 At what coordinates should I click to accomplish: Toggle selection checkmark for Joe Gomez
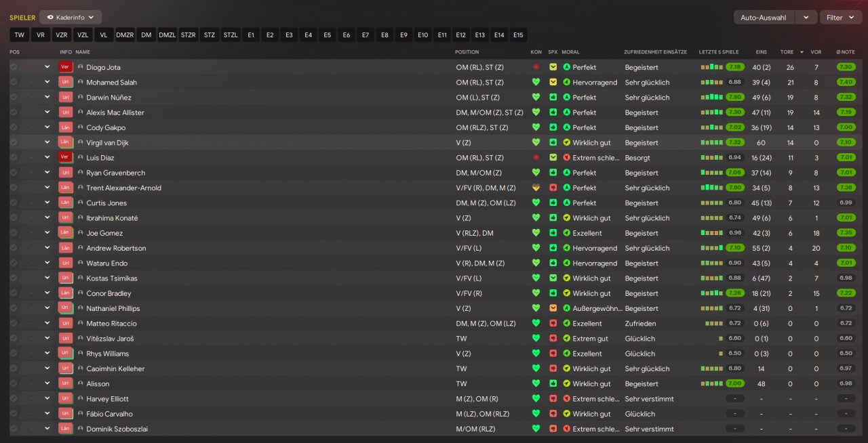coord(14,233)
